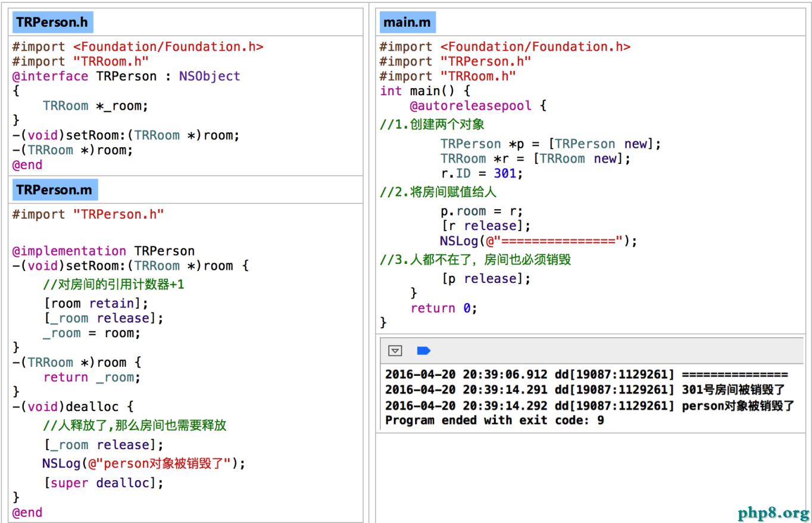Click the return 0 statement in main
Image resolution: width=812 pixels, height=523 pixels.
click(x=444, y=309)
